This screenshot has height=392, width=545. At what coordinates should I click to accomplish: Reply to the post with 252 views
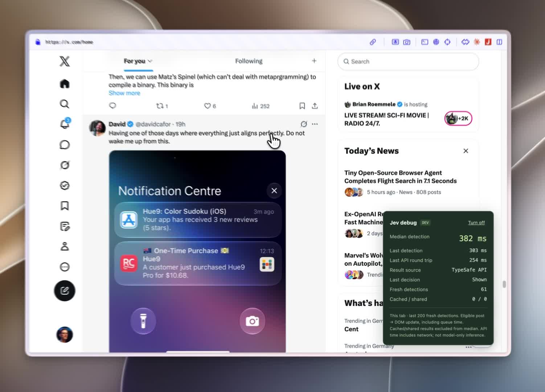[x=112, y=106]
